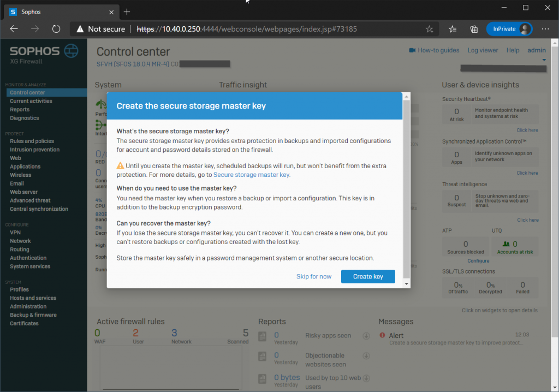Download the Risky apps seen report
559x392 pixels.
click(x=366, y=336)
